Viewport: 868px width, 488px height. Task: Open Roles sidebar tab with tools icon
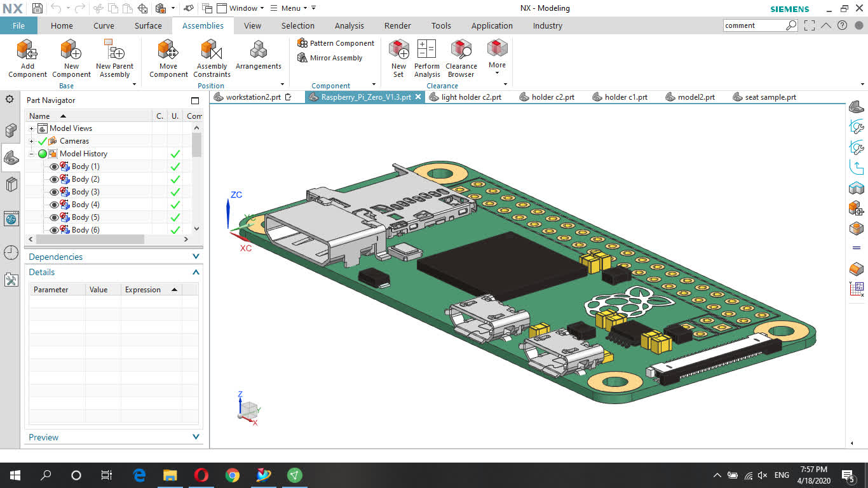[11, 280]
